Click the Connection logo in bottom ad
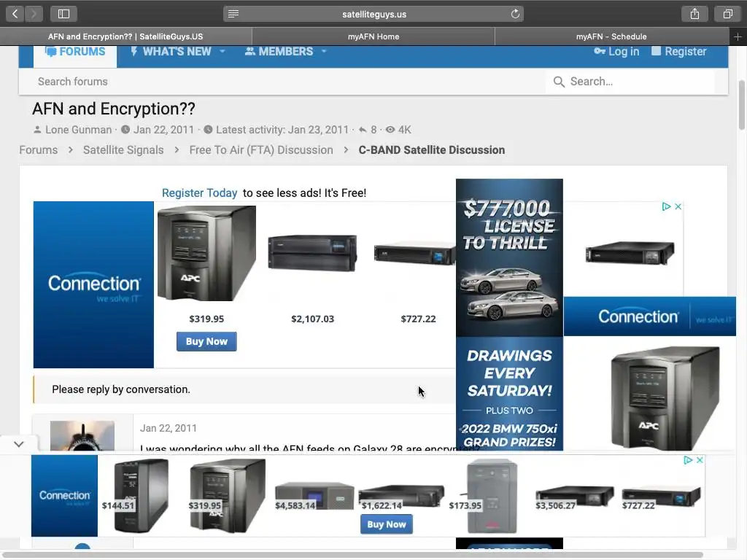The width and height of the screenshot is (747, 560). (x=64, y=496)
